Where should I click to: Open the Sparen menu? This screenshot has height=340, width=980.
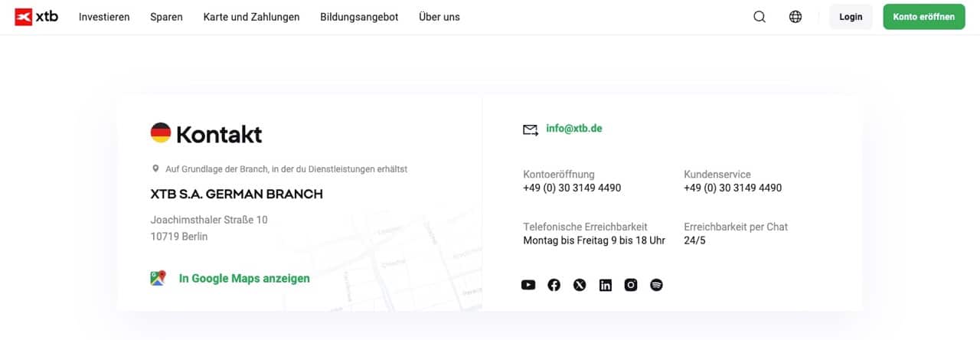[x=166, y=17]
